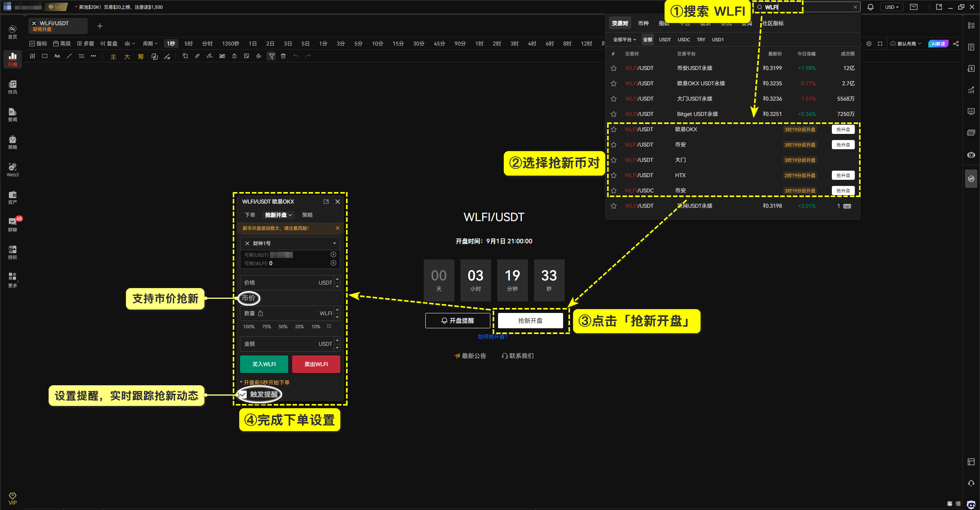Click the notification bell icon
This screenshot has height=510, width=980.
[870, 7]
